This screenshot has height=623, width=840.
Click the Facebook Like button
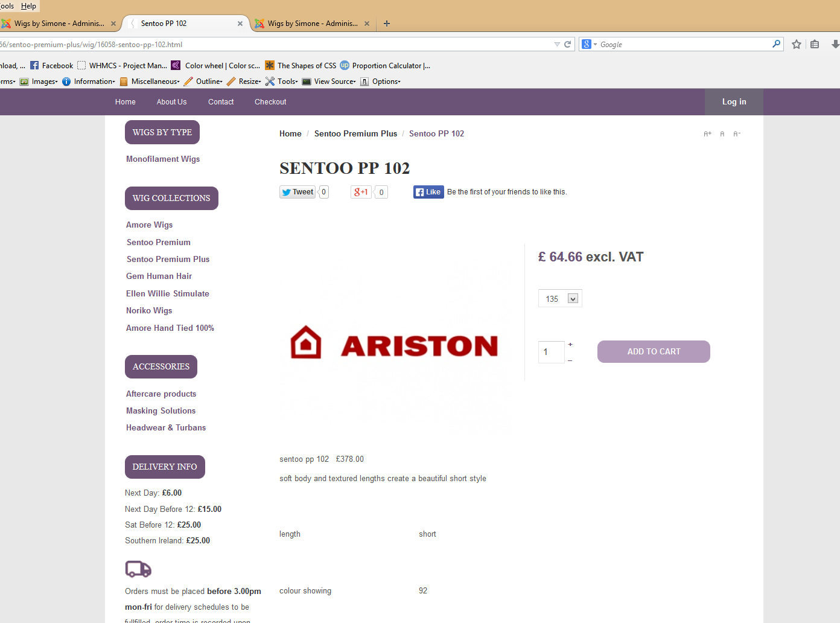(428, 192)
